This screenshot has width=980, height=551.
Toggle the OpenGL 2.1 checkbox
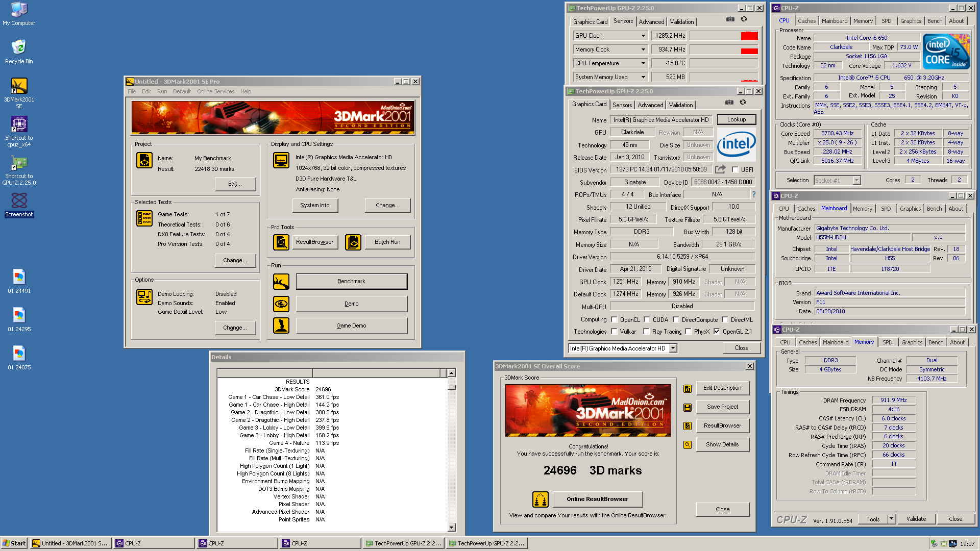coord(717,332)
